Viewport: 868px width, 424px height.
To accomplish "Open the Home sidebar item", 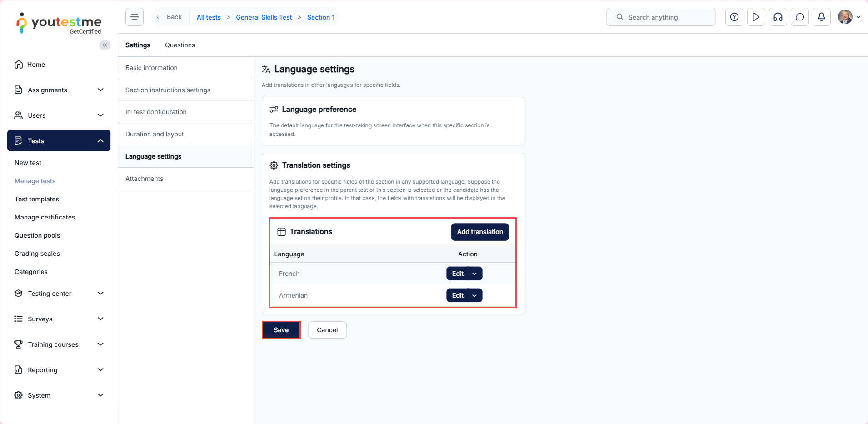I will point(36,65).
